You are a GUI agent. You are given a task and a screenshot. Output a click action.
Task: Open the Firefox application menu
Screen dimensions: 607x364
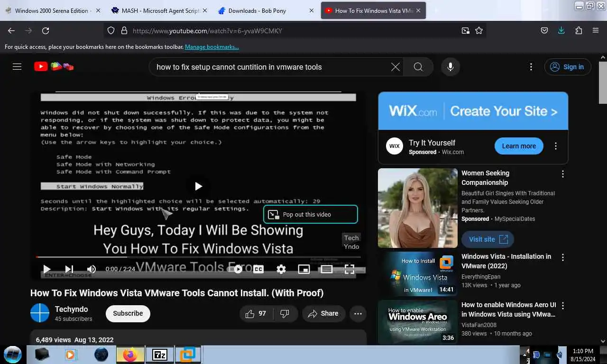(x=596, y=30)
